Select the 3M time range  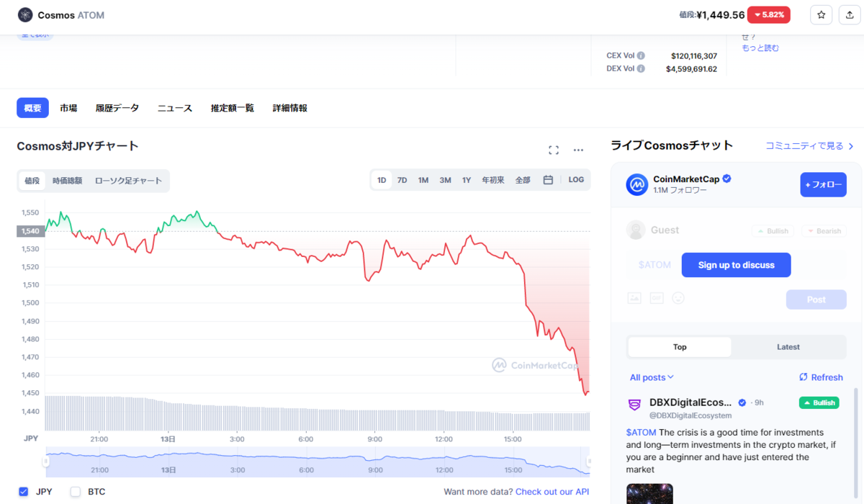[445, 180]
